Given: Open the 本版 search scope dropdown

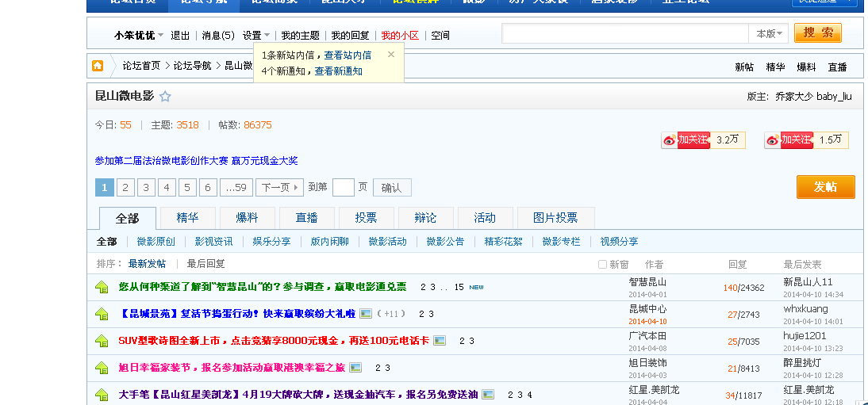Looking at the screenshot, I should pyautogui.click(x=769, y=34).
